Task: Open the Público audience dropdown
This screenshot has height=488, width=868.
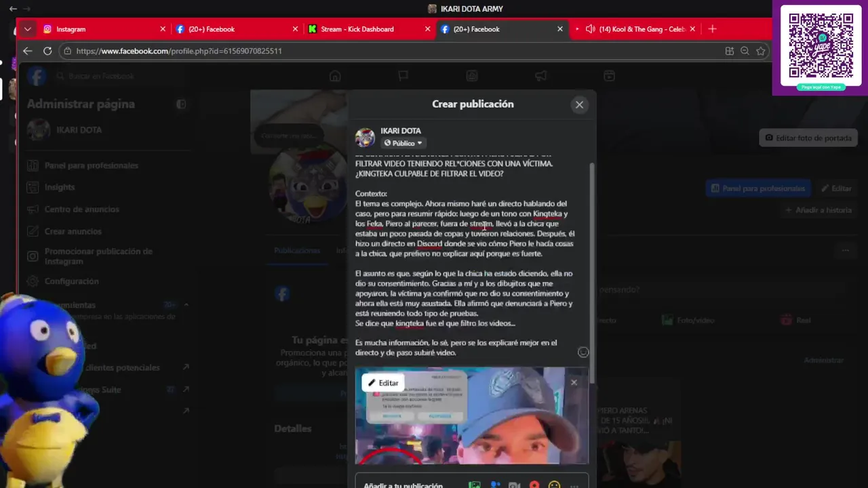Action: click(x=403, y=143)
